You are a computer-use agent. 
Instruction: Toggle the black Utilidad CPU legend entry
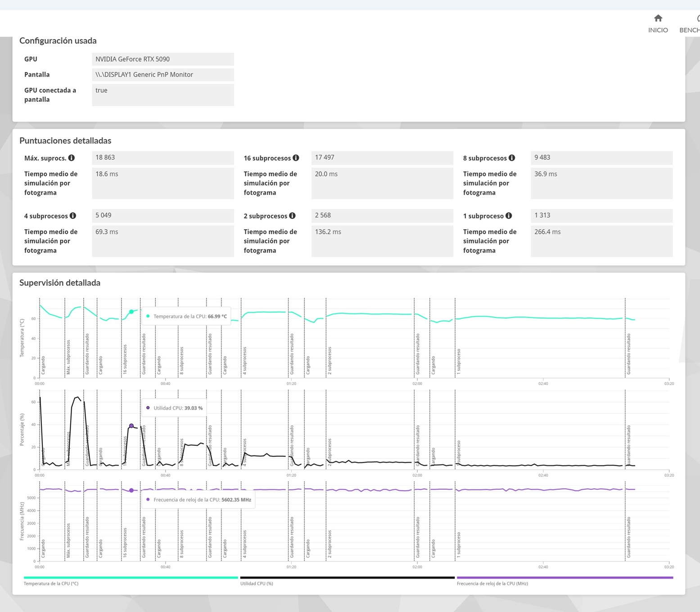pyautogui.click(x=347, y=578)
